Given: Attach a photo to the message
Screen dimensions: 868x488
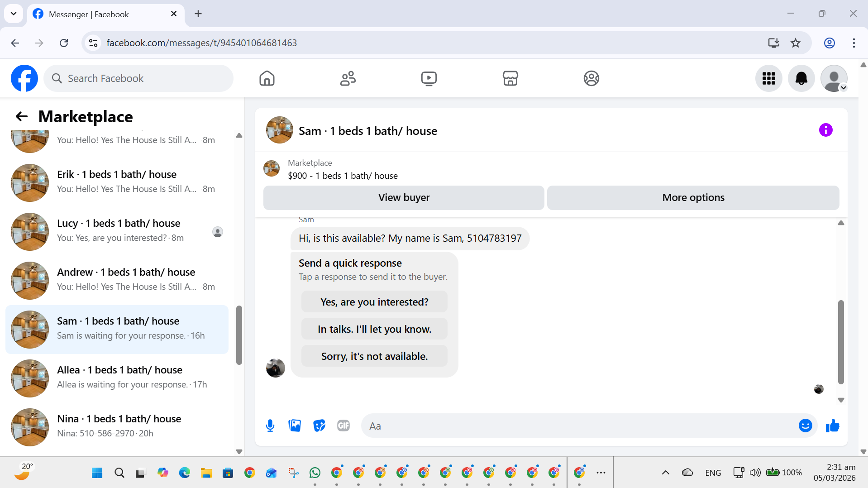Looking at the screenshot, I should coord(295,426).
